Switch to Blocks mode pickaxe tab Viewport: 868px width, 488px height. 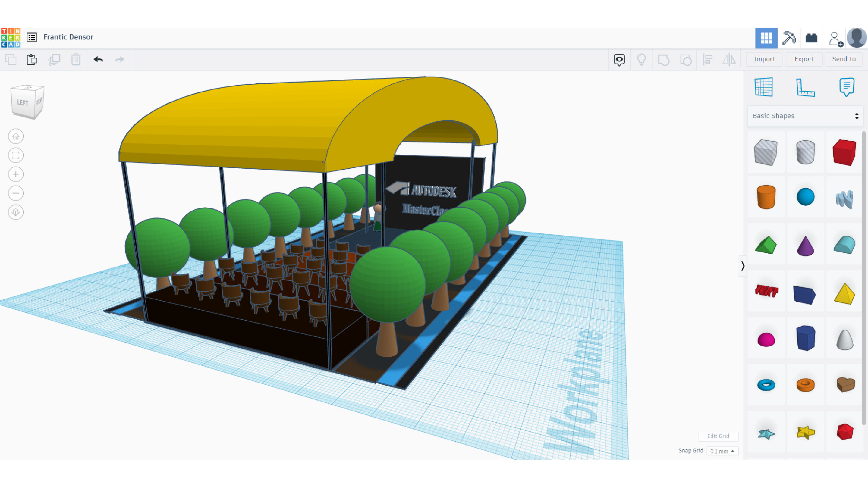[x=788, y=38]
